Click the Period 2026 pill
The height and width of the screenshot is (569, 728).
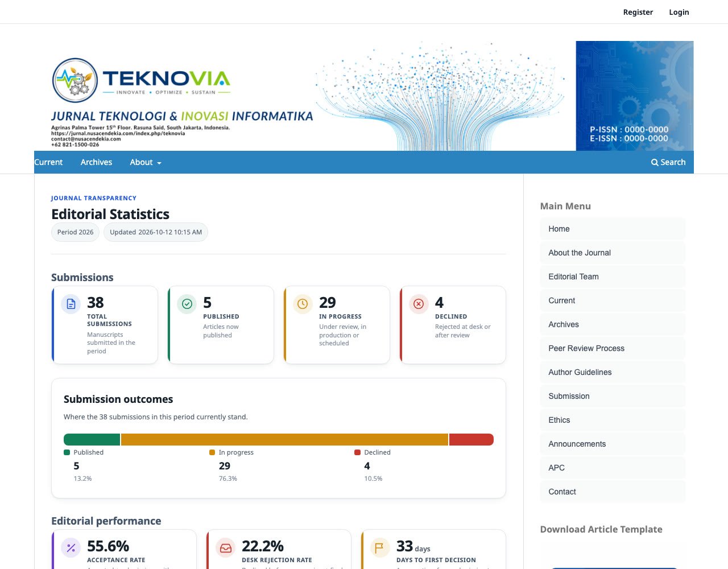(x=75, y=232)
